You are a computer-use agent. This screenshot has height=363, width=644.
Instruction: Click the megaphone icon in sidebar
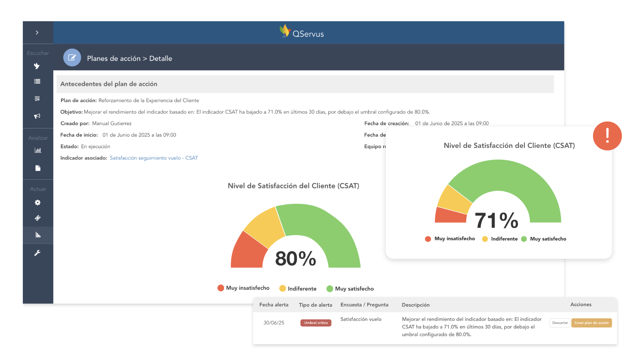(37, 116)
